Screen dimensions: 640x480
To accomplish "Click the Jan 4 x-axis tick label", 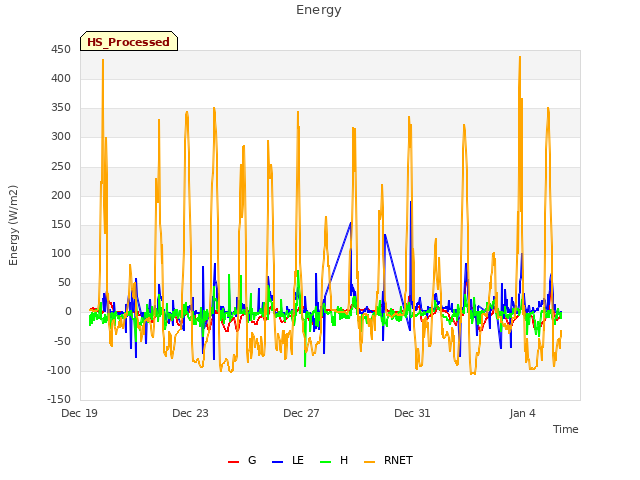I will coord(523,413).
